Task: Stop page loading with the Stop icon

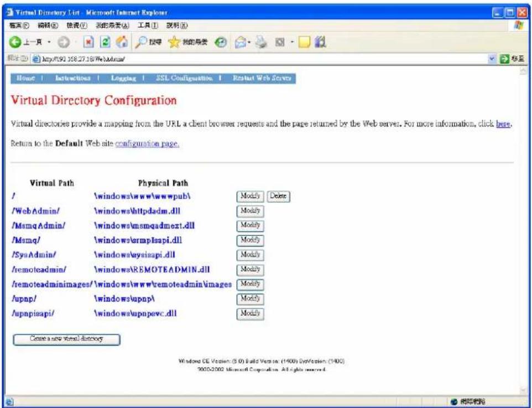Action: click(88, 42)
